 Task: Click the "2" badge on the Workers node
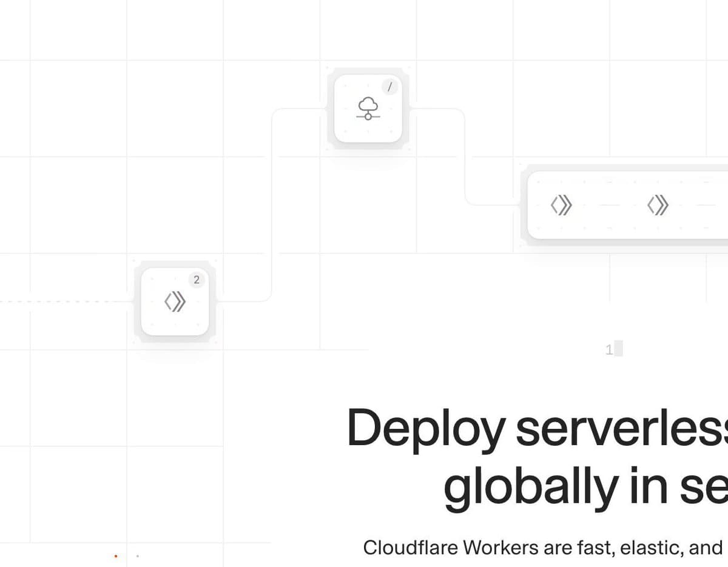coord(196,280)
